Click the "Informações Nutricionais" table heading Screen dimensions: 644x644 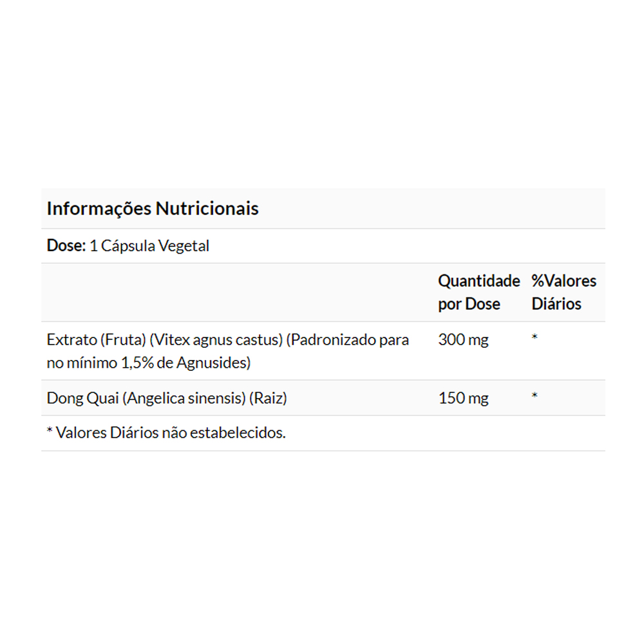point(153,209)
